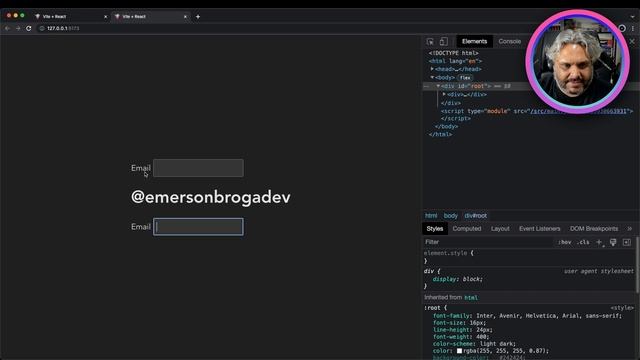Expand the nested div child node
The height and width of the screenshot is (360, 640).
[444, 94]
